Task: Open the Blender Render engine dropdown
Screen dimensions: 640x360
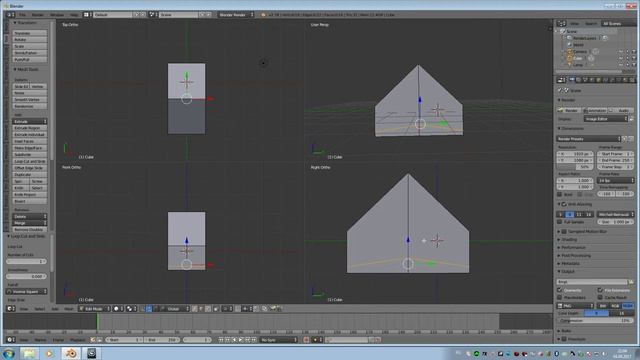Action: pyautogui.click(x=236, y=15)
